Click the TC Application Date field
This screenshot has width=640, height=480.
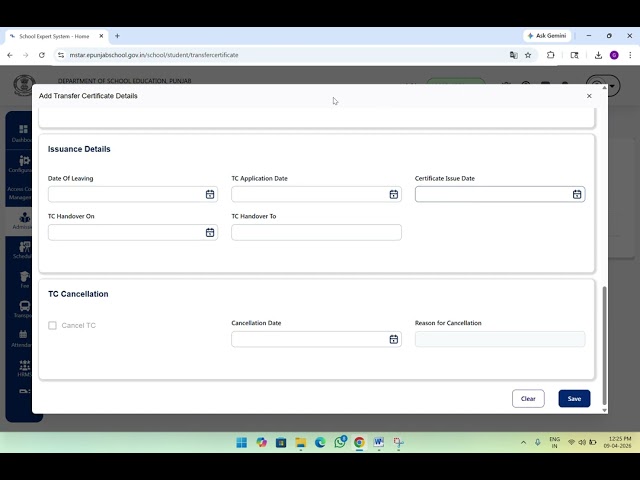point(316,194)
